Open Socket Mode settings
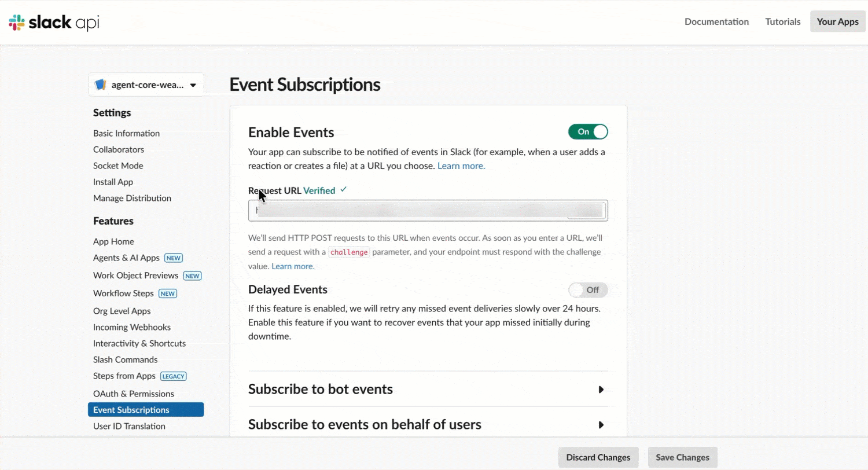 click(118, 166)
